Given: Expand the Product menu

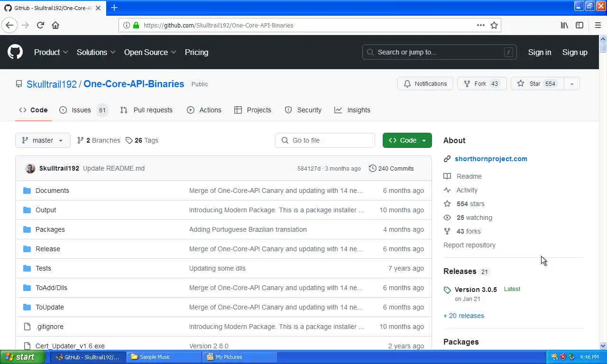Looking at the screenshot, I should coord(51,52).
